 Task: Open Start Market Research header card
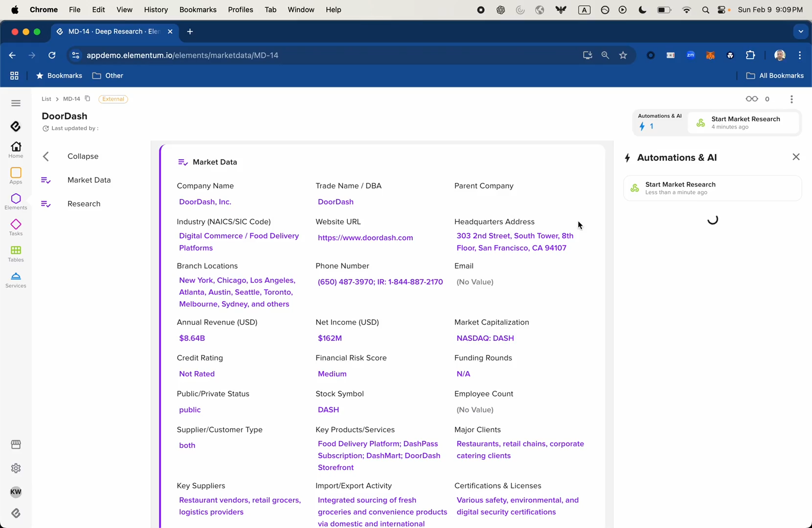pyautogui.click(x=743, y=123)
